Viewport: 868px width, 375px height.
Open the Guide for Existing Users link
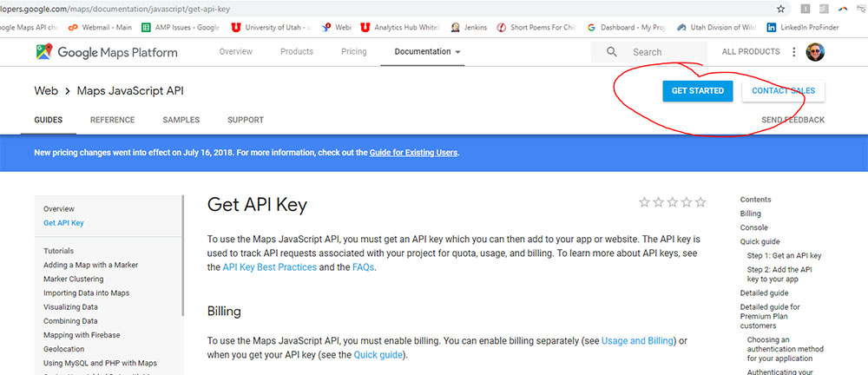[x=413, y=152]
